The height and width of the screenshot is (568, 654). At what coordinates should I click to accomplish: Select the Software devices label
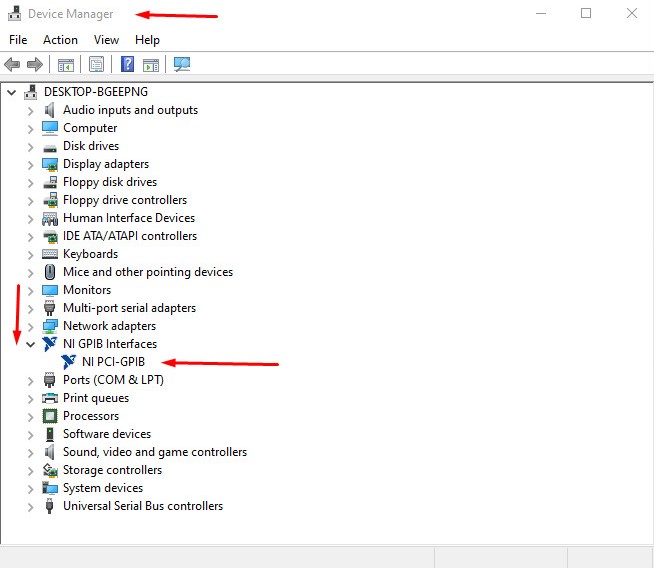point(107,434)
